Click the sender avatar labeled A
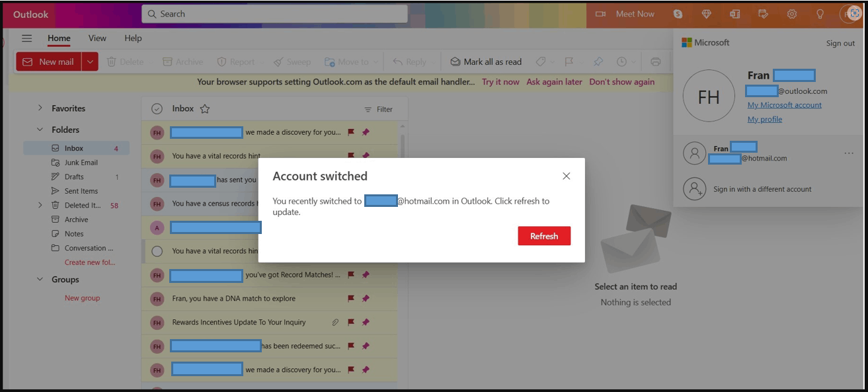868x392 pixels. pyautogui.click(x=157, y=227)
